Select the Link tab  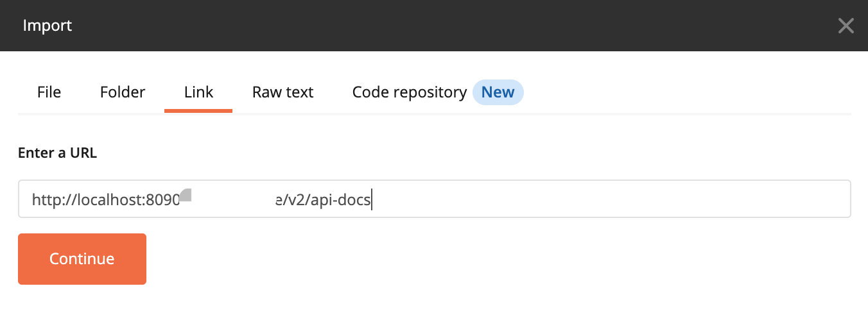click(198, 92)
